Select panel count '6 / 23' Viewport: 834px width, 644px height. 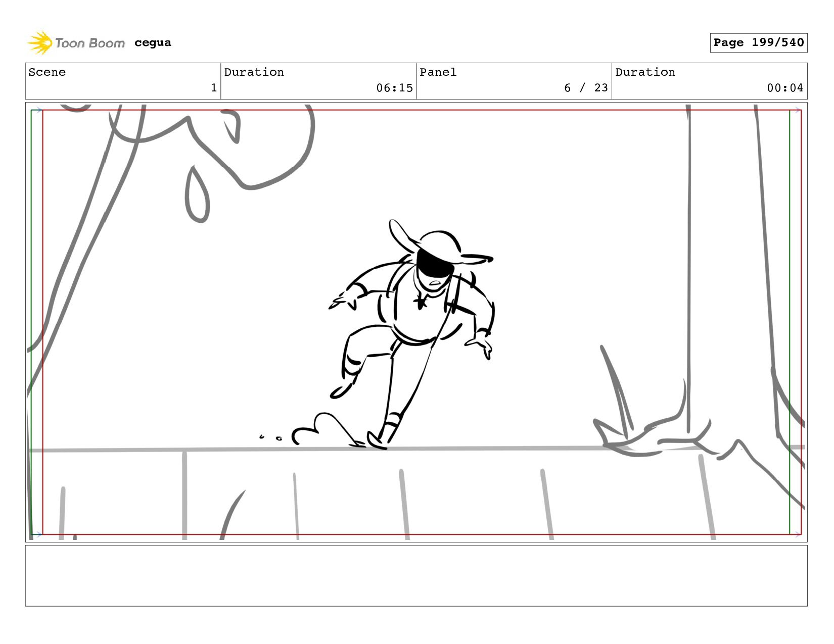(586, 88)
